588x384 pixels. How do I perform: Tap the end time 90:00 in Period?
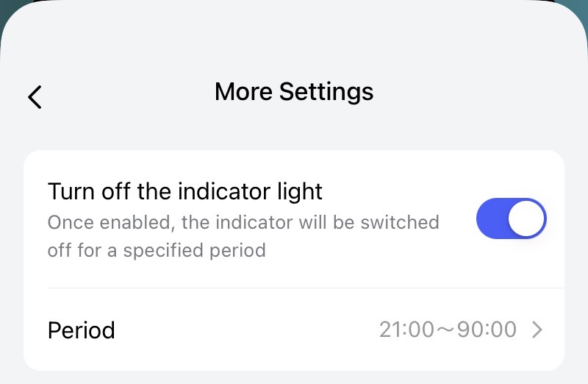click(487, 330)
